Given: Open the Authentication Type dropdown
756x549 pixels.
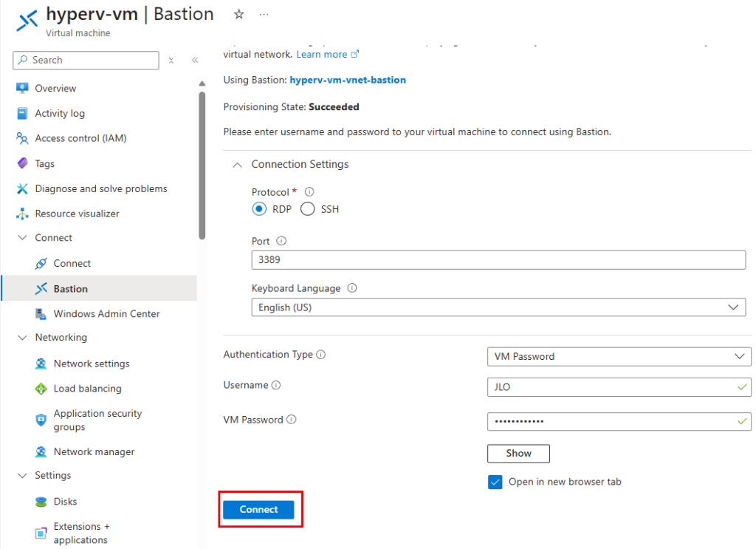Looking at the screenshot, I should (x=619, y=356).
